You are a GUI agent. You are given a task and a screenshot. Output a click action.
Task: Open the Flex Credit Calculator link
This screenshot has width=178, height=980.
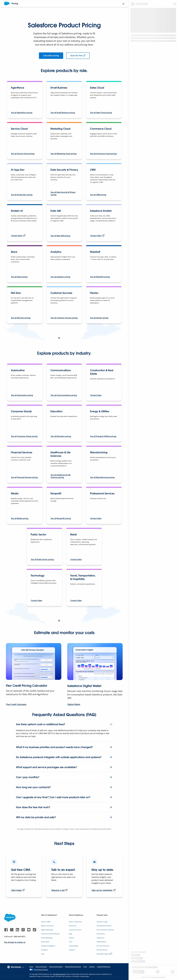(x=16, y=705)
